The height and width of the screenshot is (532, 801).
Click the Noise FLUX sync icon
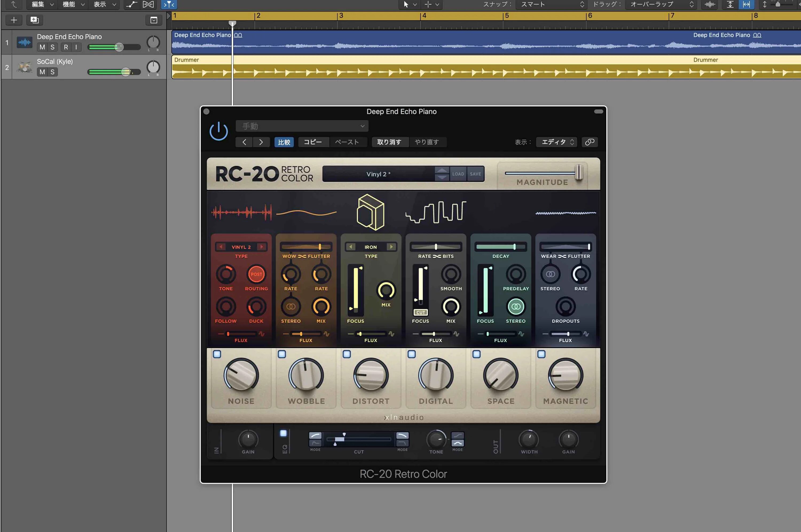click(x=261, y=334)
